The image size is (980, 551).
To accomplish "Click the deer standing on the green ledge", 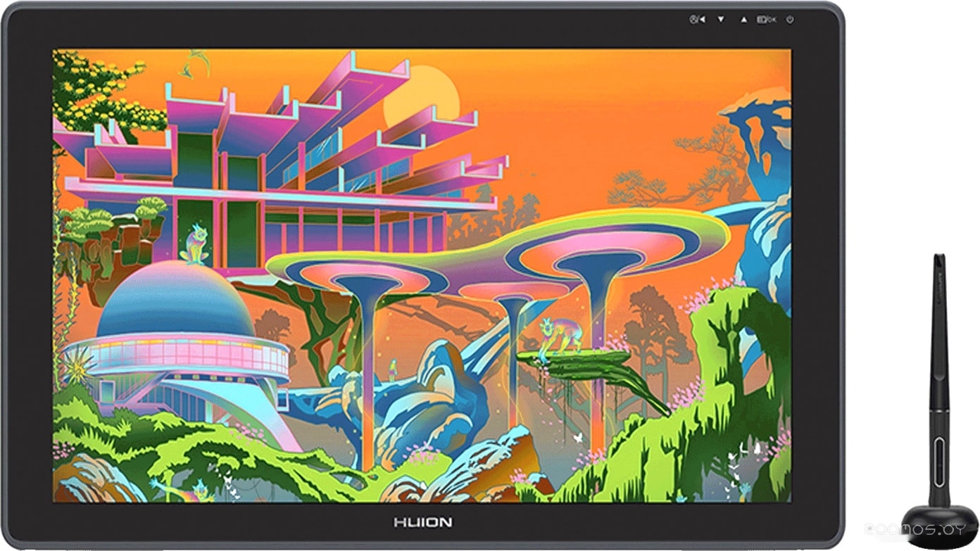I will (x=560, y=335).
